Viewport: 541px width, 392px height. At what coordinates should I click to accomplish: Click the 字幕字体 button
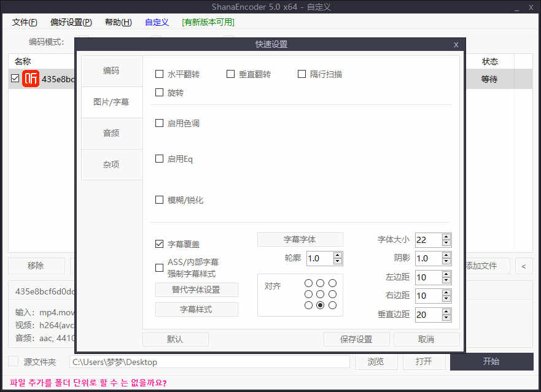click(300, 240)
